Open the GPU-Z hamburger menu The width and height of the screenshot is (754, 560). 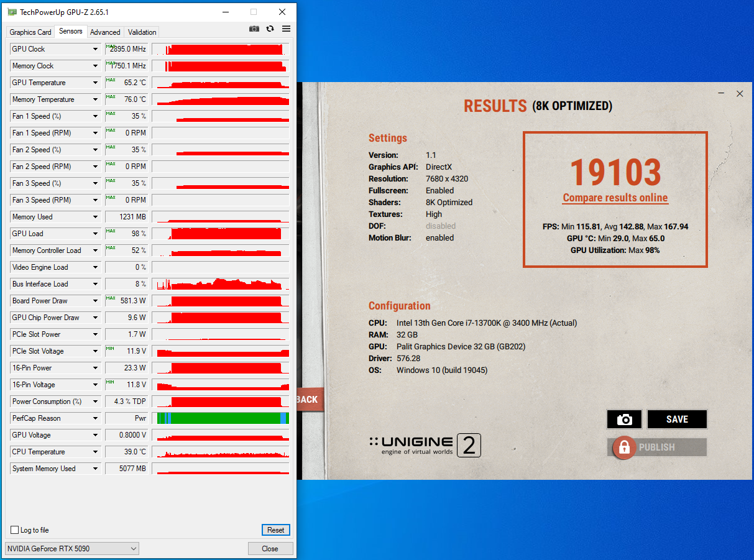286,29
